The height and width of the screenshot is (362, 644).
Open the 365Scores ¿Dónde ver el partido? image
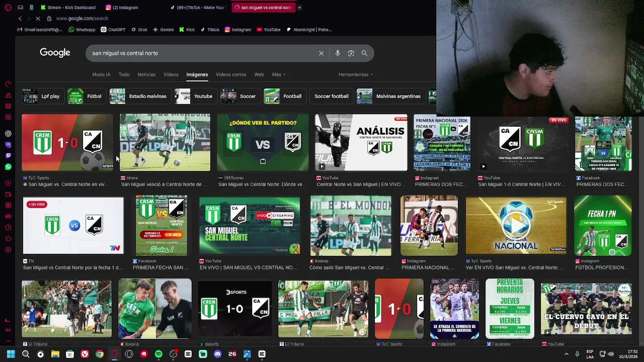click(x=263, y=142)
